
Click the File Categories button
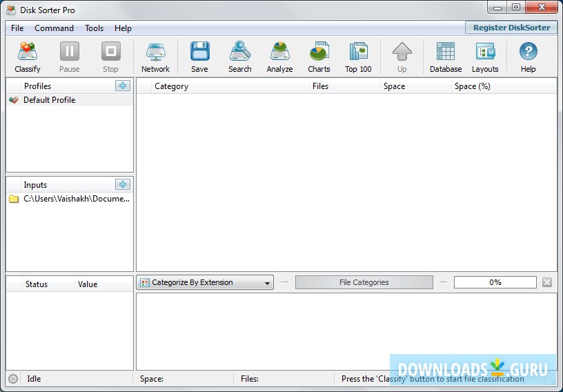[x=364, y=282]
